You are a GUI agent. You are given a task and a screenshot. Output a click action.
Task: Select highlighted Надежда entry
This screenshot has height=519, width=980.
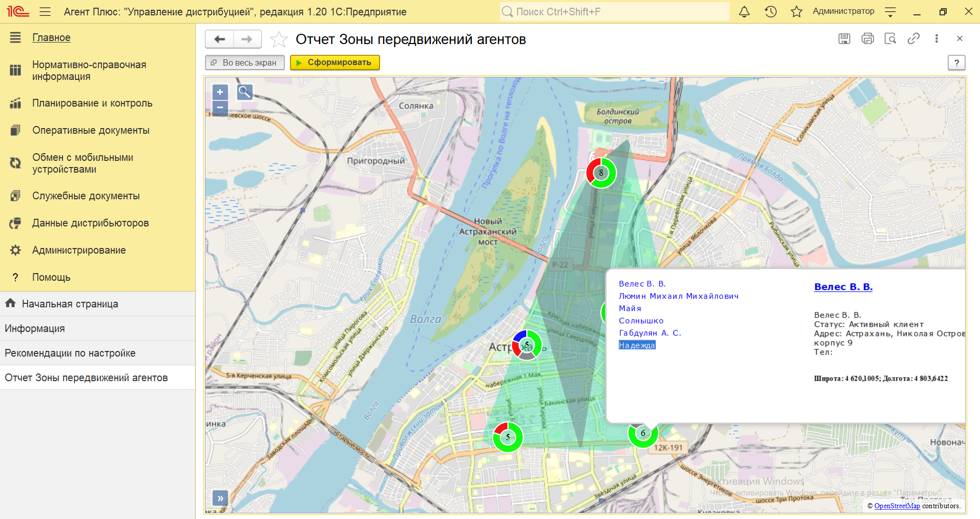pos(637,345)
